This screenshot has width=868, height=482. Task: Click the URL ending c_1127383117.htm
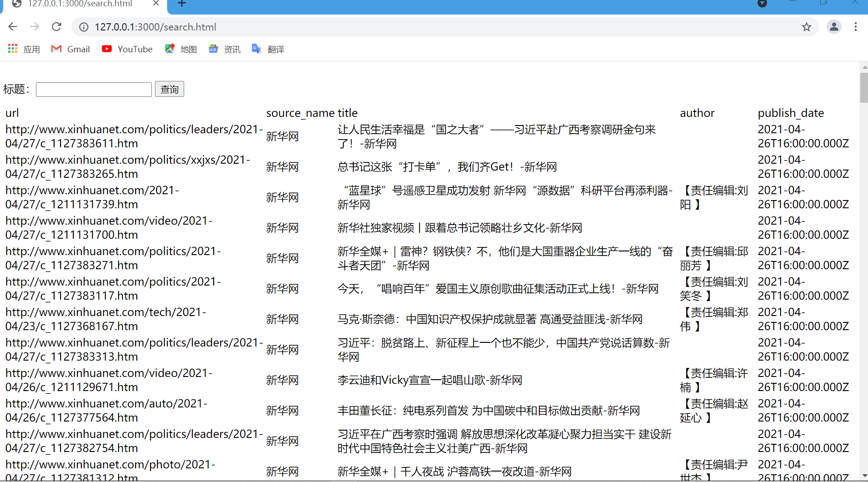(113, 289)
